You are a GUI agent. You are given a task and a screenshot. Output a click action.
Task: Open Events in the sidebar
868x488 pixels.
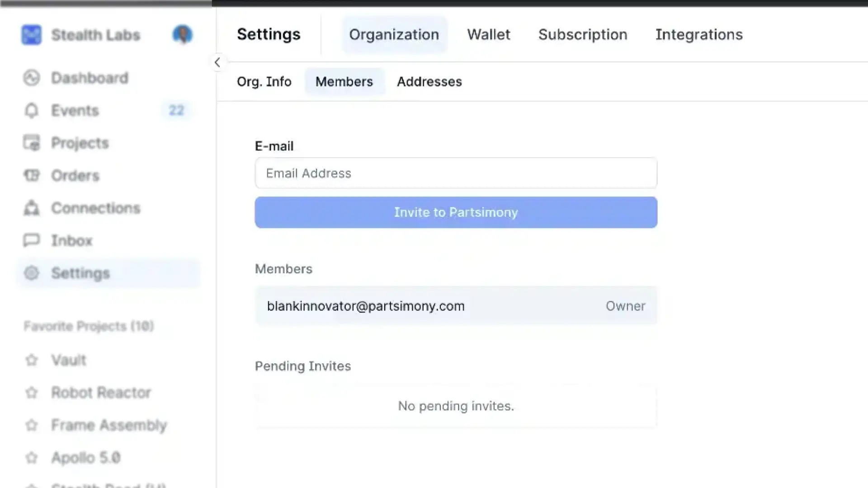pos(75,110)
